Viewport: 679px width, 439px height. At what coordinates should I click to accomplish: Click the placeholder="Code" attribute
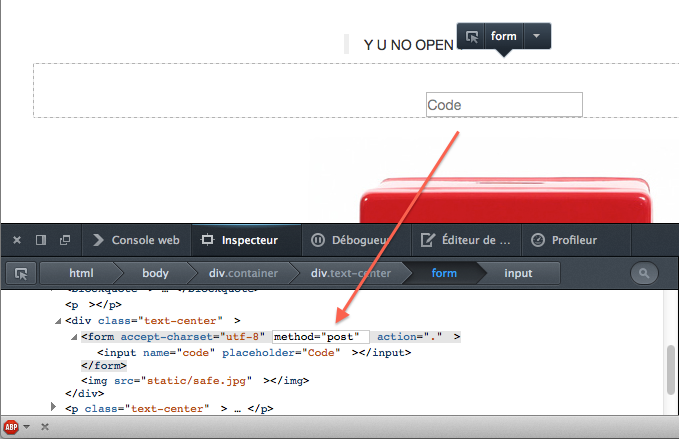pos(281,353)
